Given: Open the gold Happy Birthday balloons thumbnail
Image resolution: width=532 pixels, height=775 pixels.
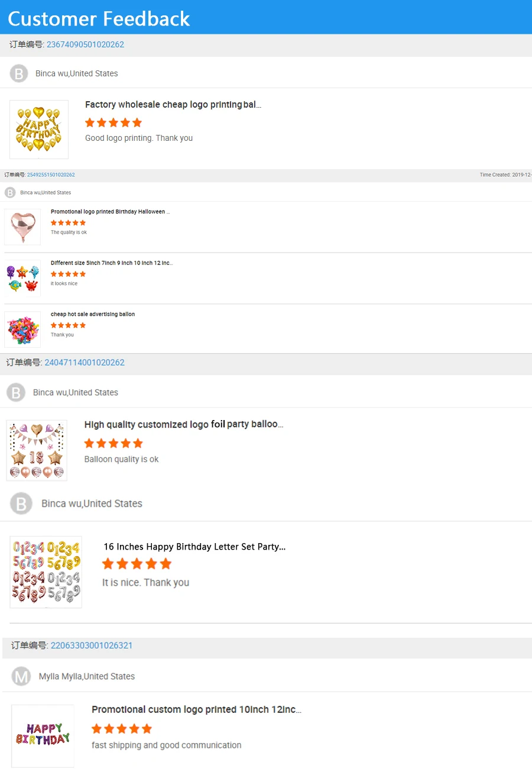Looking at the screenshot, I should coord(39,130).
